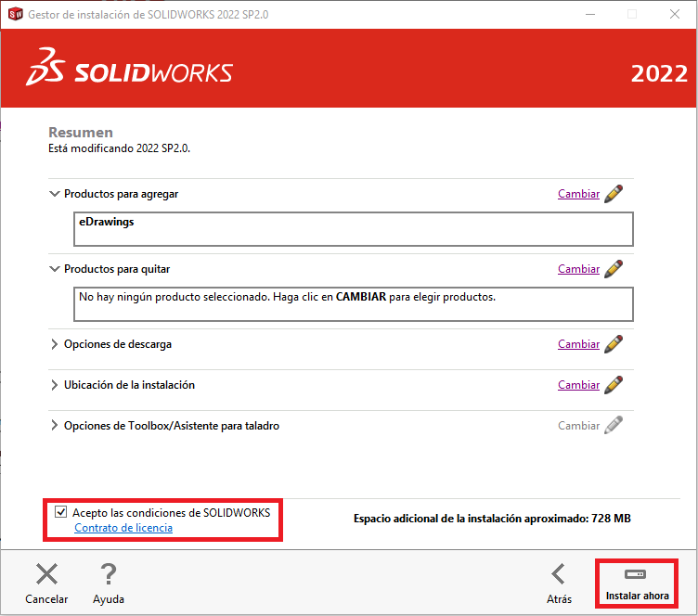Image resolution: width=698 pixels, height=616 pixels.
Task: Click Cambiar link for Productos para quitar
Action: point(578,269)
